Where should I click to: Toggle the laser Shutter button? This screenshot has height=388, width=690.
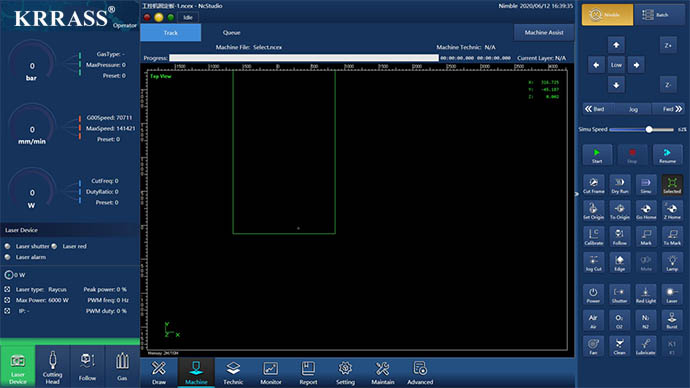(620, 295)
